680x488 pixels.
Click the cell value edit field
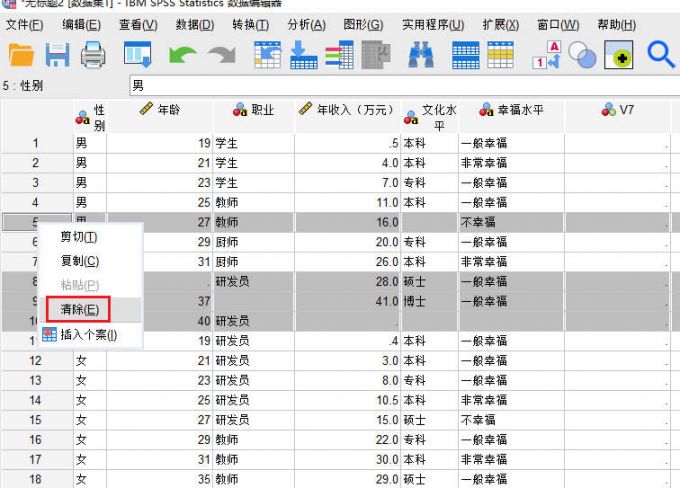coord(400,86)
